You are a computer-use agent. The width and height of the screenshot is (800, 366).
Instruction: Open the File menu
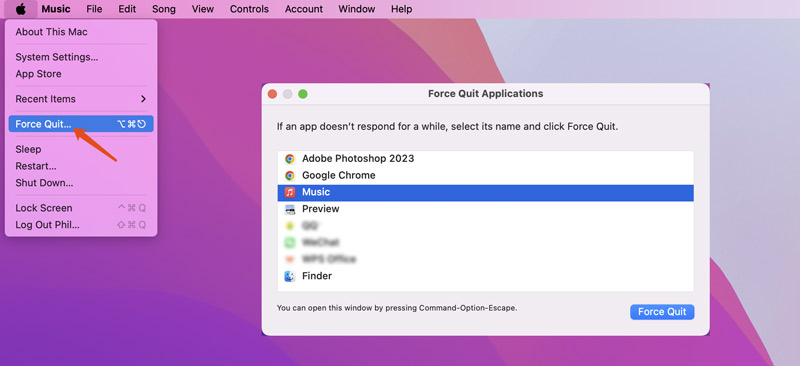pyautogui.click(x=94, y=9)
